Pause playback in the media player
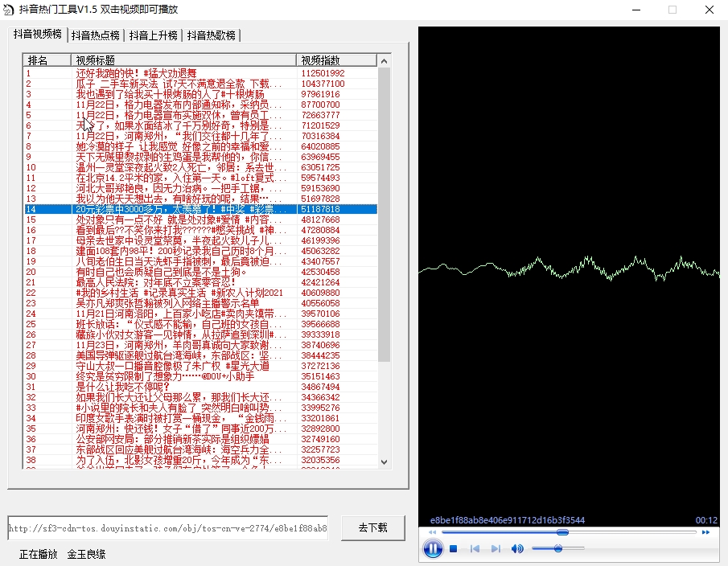 (x=433, y=549)
